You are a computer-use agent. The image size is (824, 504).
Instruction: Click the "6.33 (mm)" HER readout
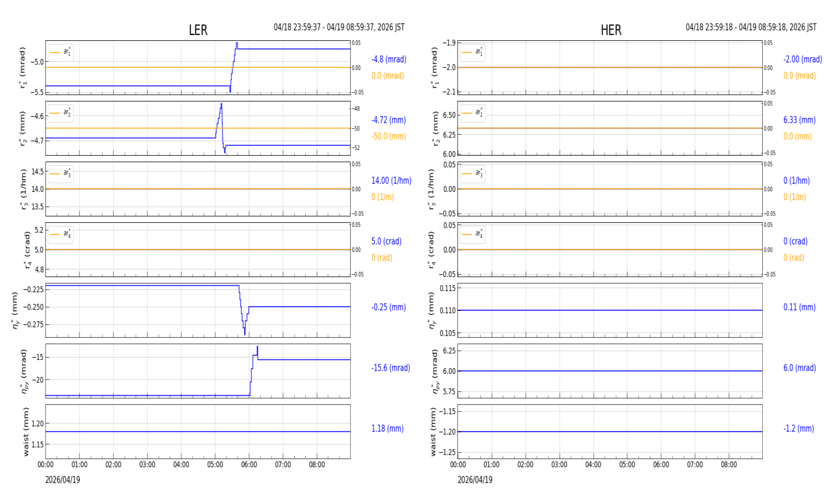click(x=799, y=120)
